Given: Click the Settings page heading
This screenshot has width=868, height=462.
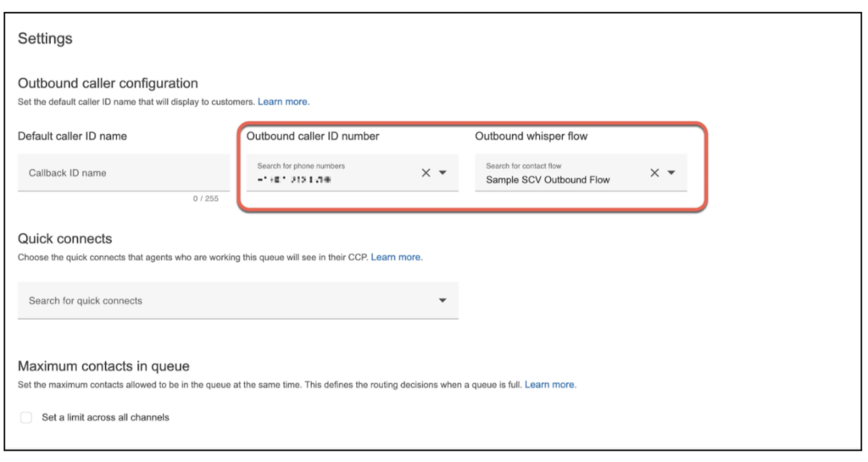Looking at the screenshot, I should 45,38.
